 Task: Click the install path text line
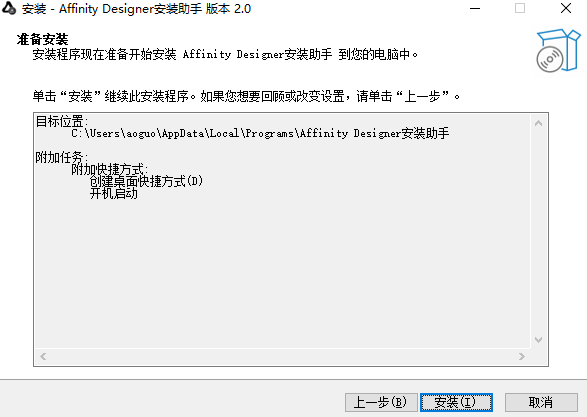click(260, 133)
